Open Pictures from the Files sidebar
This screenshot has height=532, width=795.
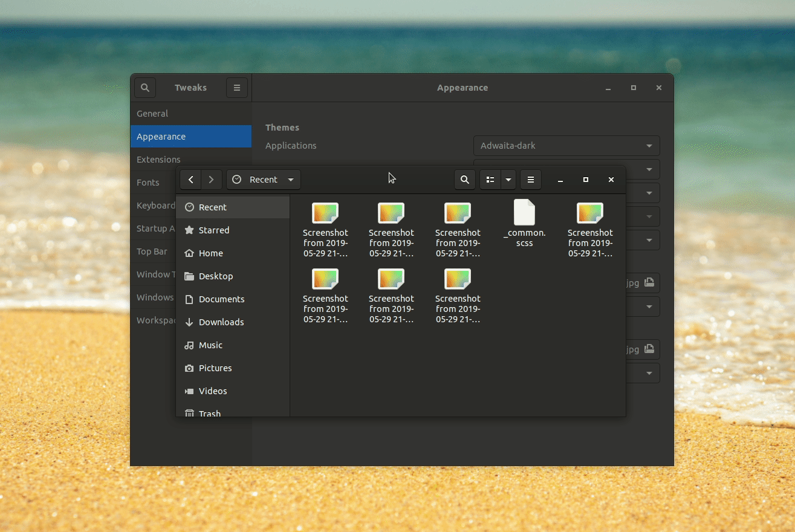tap(215, 368)
